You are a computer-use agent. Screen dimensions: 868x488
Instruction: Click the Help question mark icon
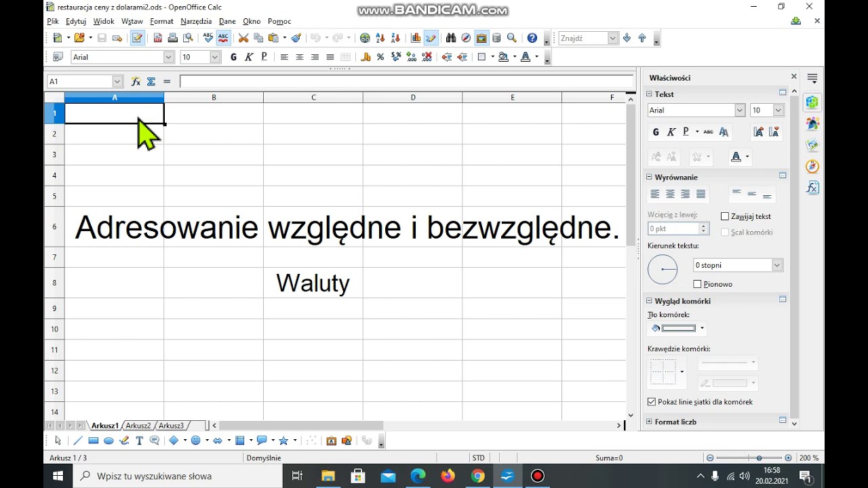coord(532,38)
